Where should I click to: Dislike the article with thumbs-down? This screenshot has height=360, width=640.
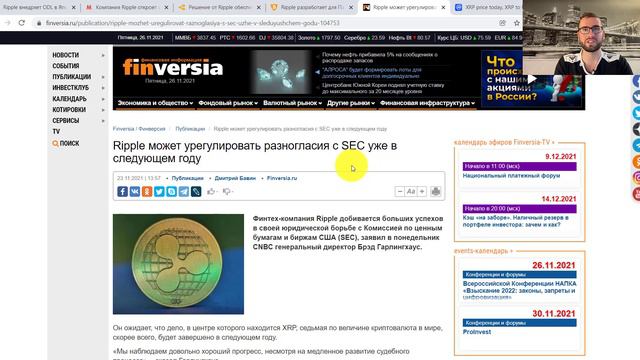tap(227, 191)
